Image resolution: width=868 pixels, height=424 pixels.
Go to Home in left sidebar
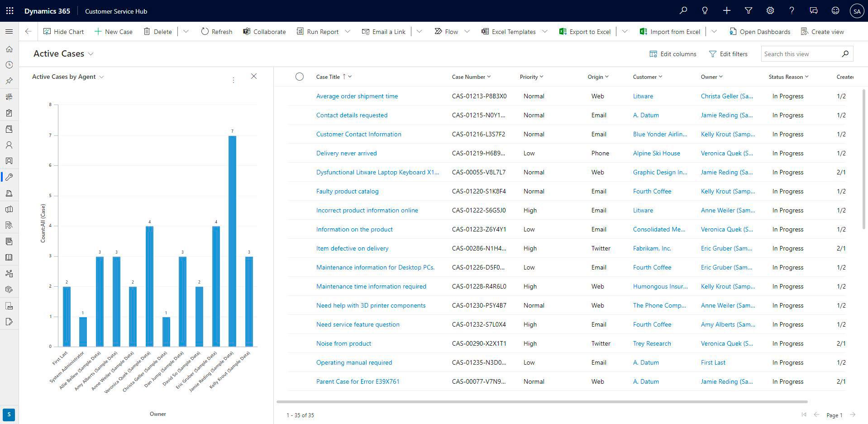click(x=9, y=49)
